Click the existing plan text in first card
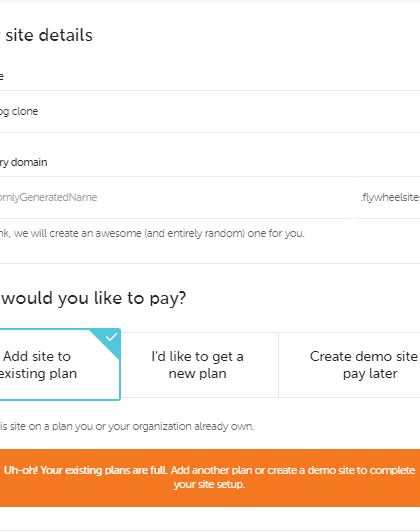Image resolution: width=420 pixels, height=532 pixels. pyautogui.click(x=38, y=374)
